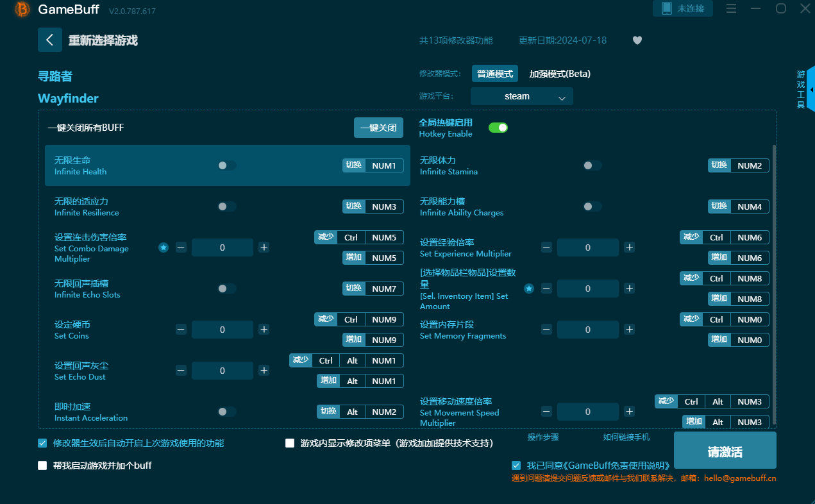
Task: Enable Infinite Resilience switch
Action: pyautogui.click(x=226, y=206)
